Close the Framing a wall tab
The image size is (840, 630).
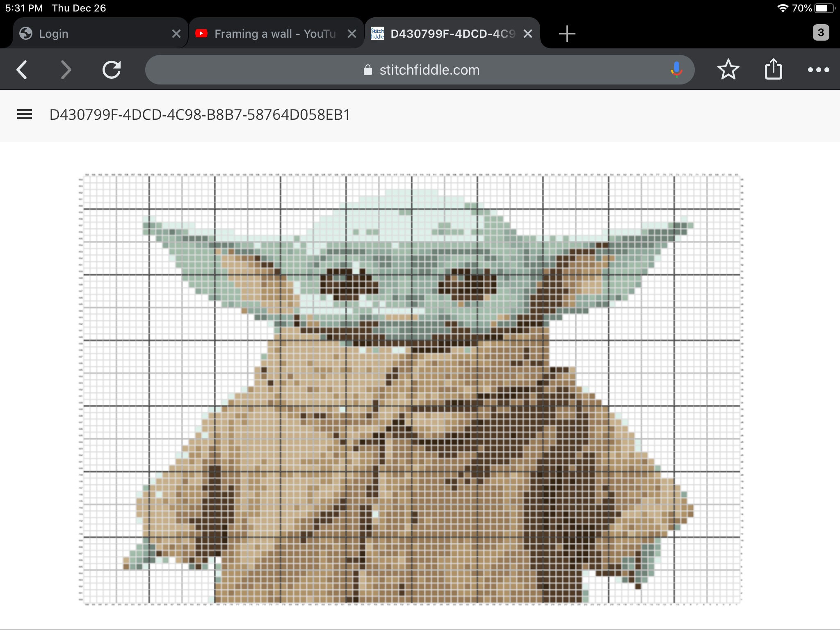(352, 34)
